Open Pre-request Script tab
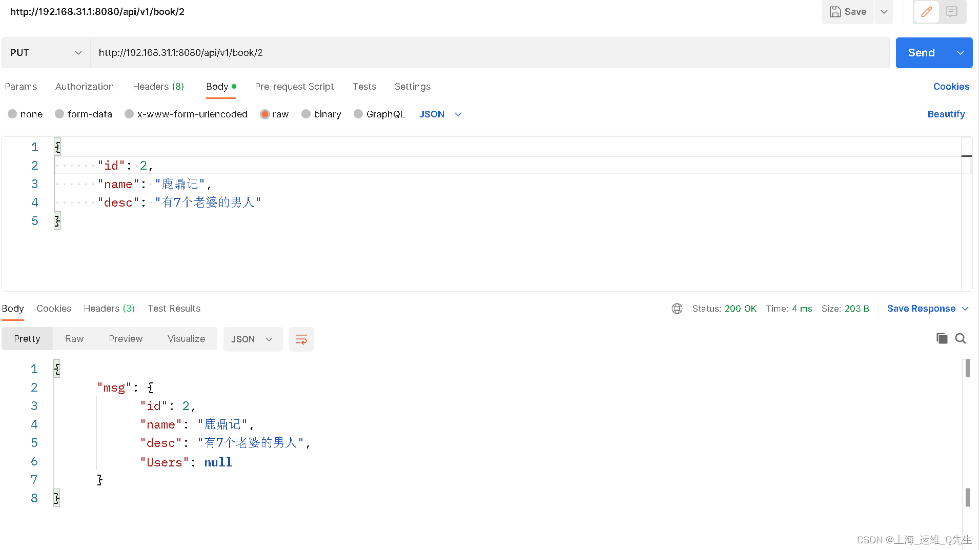The width and height of the screenshot is (980, 550). click(294, 87)
